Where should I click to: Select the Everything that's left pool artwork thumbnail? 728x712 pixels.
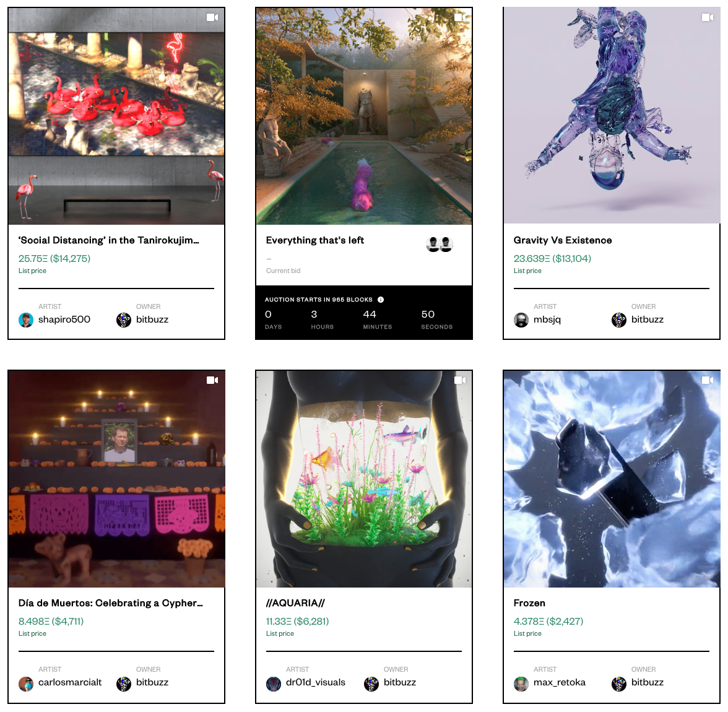coord(364,116)
